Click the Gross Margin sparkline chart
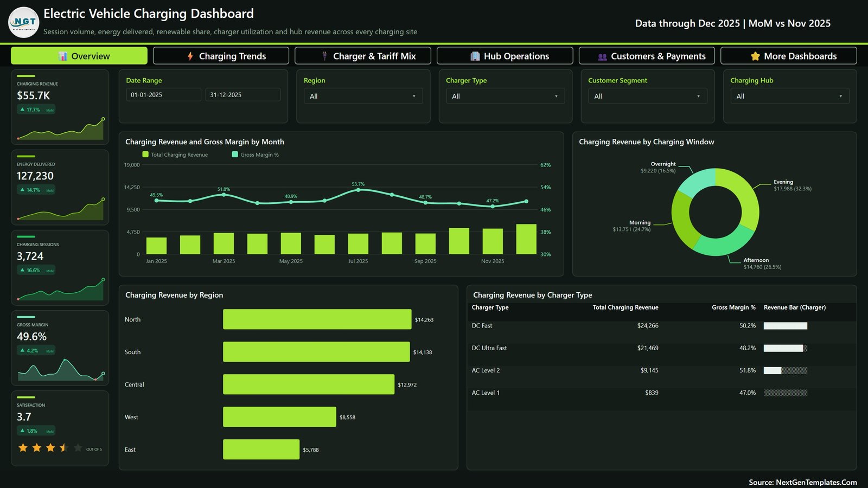This screenshot has height=488, width=868. [60, 369]
